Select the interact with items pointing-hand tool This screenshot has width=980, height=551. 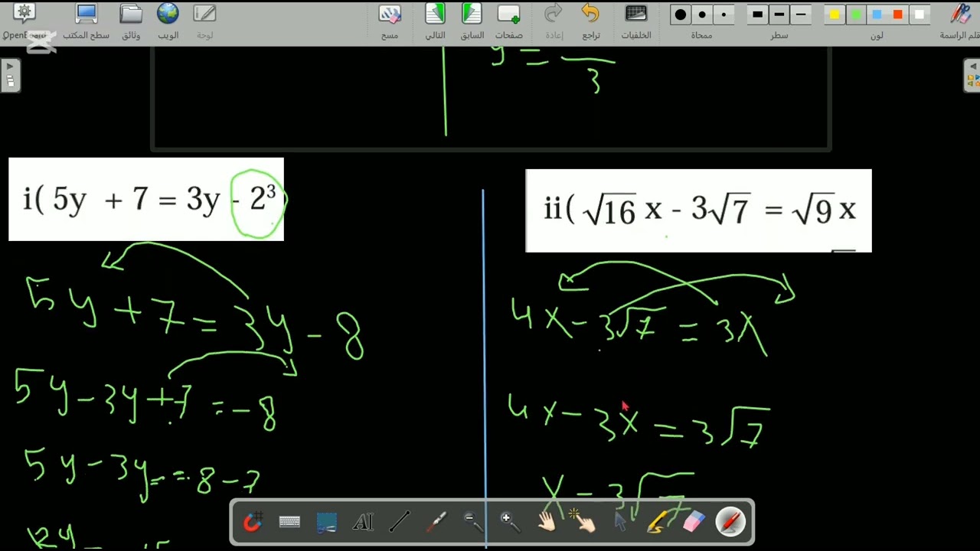tap(583, 522)
